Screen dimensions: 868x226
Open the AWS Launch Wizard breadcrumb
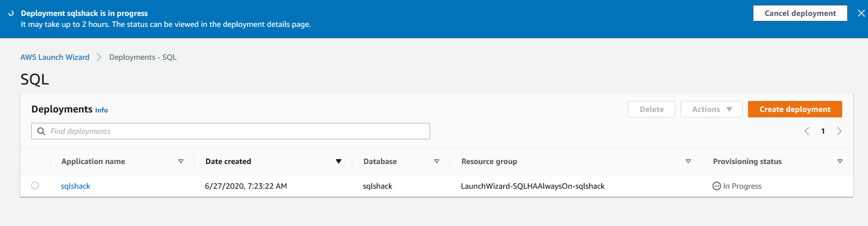coord(55,57)
